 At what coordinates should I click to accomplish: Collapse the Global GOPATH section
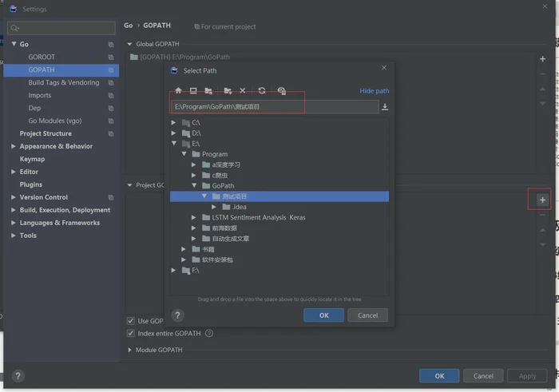(x=129, y=44)
